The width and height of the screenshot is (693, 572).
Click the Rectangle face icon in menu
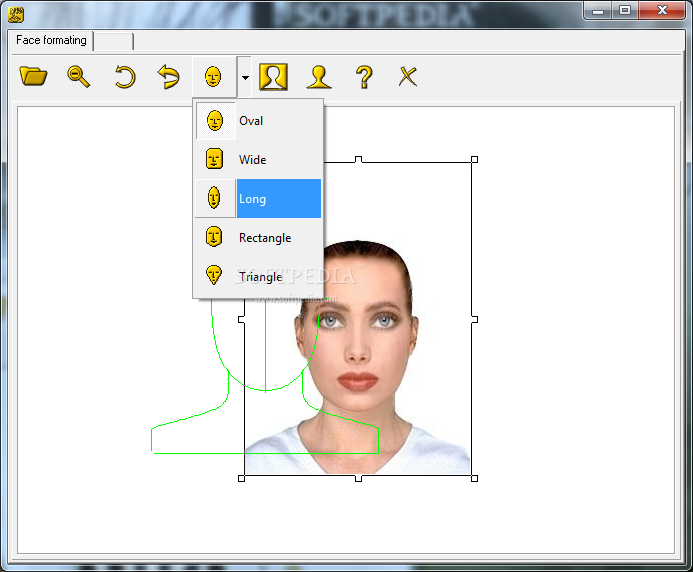click(x=214, y=236)
